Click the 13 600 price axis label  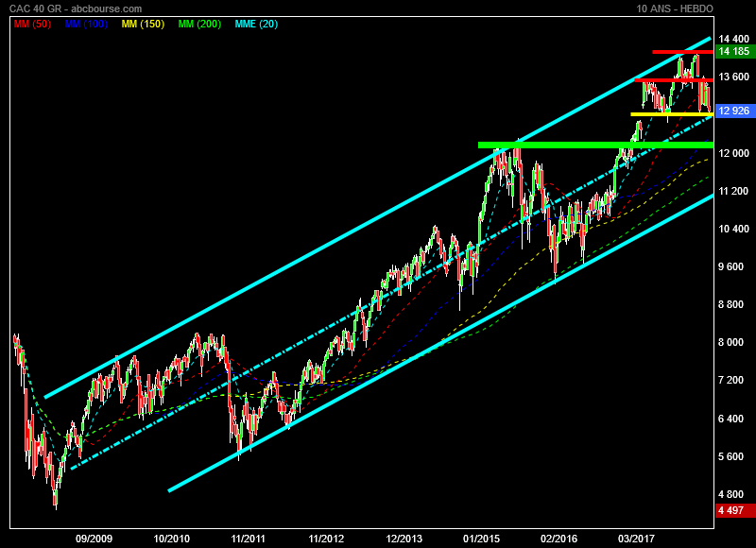(x=734, y=77)
